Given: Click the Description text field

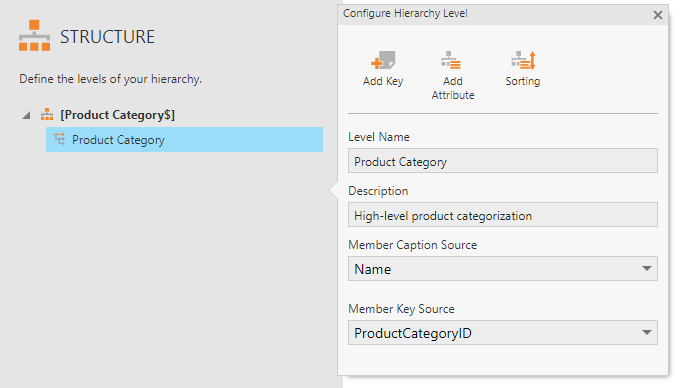Looking at the screenshot, I should [502, 215].
